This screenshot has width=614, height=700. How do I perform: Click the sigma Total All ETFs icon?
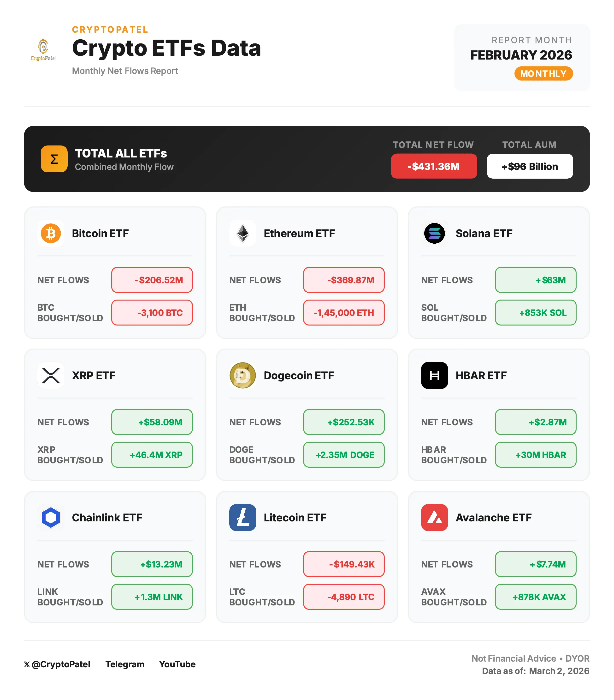pyautogui.click(x=54, y=159)
